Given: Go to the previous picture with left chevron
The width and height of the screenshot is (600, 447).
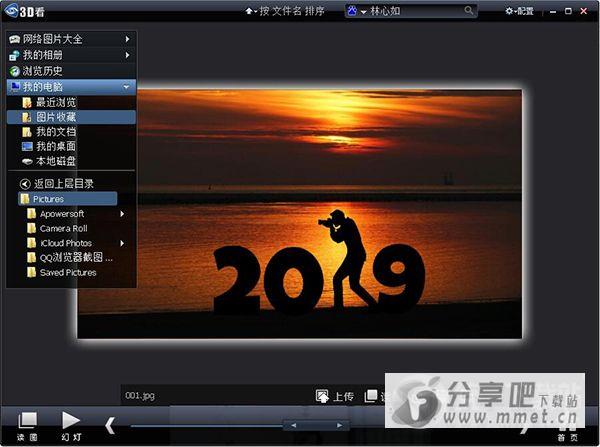Looking at the screenshot, I should 110,425.
